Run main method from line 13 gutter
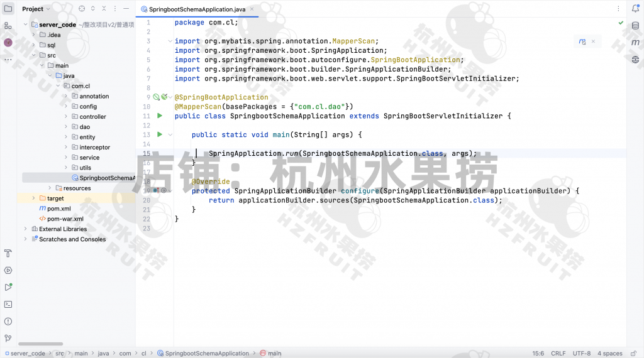Screen dimensions: 644x358 pyautogui.click(x=160, y=134)
